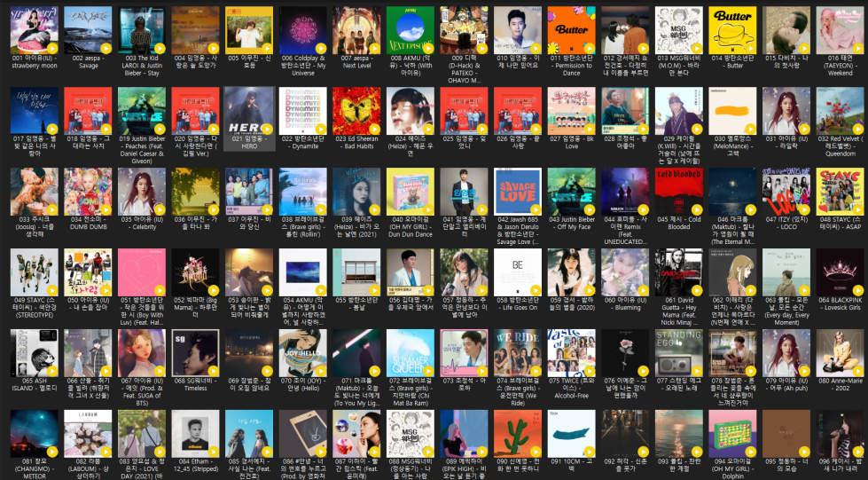Click the file name '087 이하이 - 빨간 립스틱'
This screenshot has height=480, width=868.
pos(356,468)
